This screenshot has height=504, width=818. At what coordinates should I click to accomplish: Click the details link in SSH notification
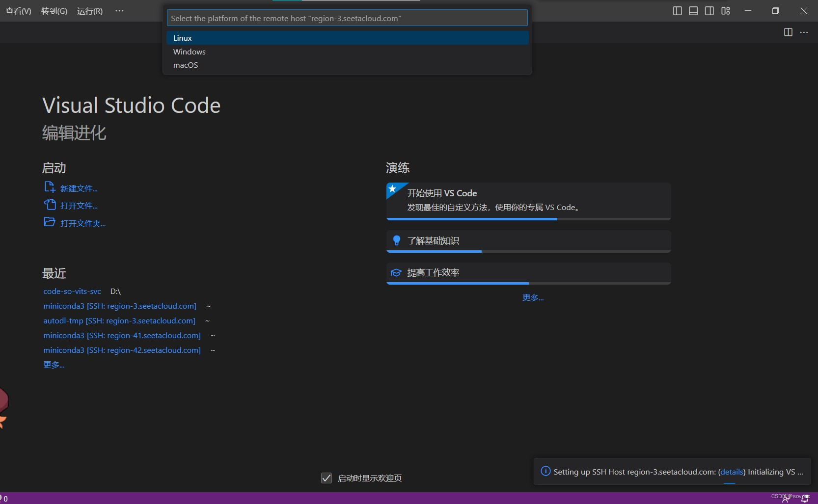pos(732,472)
